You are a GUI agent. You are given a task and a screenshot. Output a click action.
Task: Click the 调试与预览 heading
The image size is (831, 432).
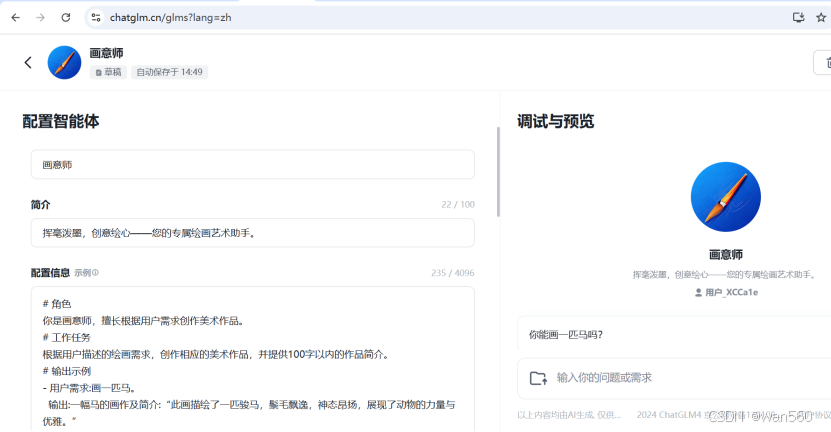[555, 121]
